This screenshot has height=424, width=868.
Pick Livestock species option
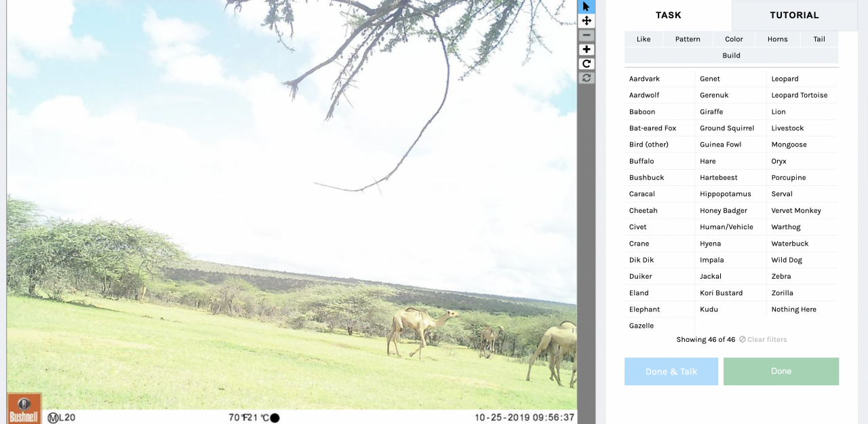click(803, 128)
